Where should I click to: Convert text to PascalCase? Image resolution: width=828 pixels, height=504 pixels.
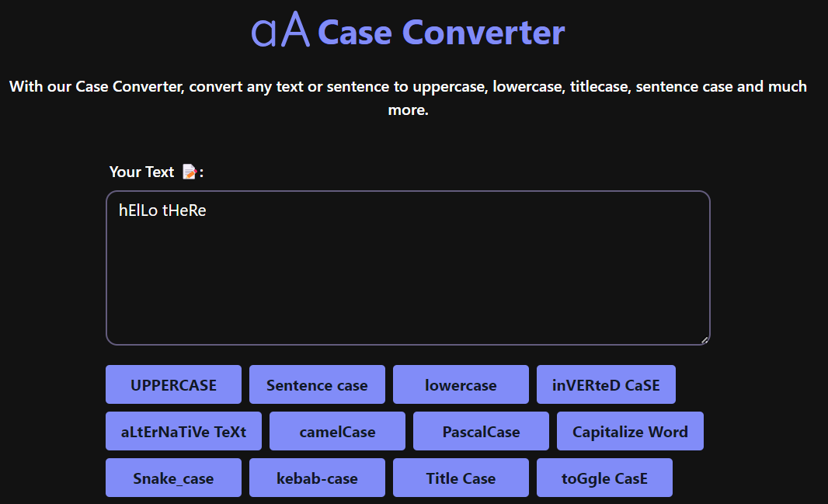point(480,430)
